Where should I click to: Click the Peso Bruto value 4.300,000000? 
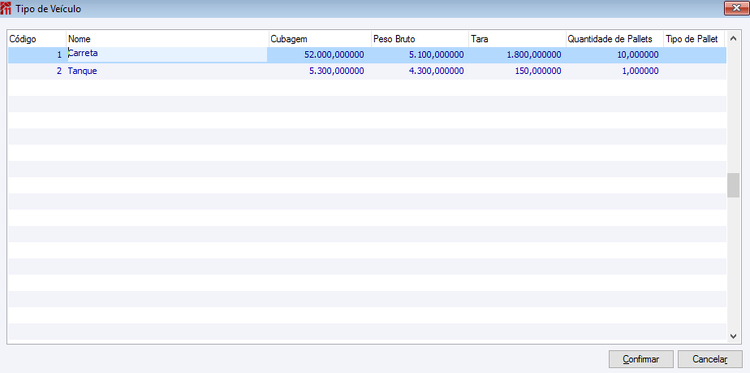pos(436,71)
